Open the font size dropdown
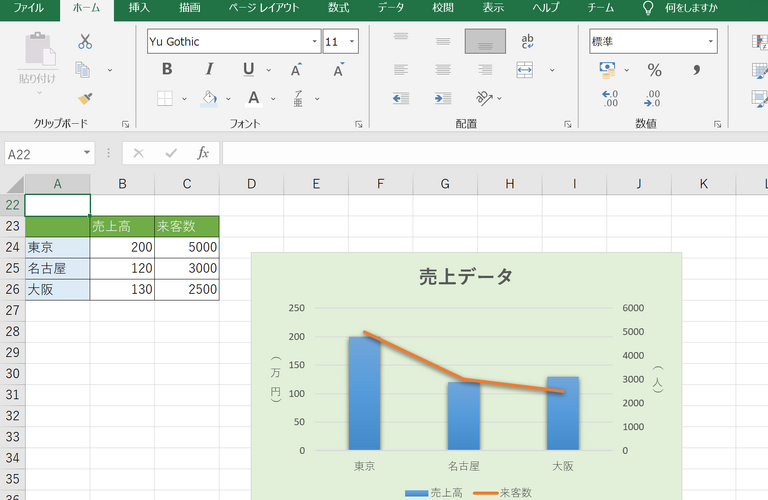The height and width of the screenshot is (500, 768). (352, 41)
